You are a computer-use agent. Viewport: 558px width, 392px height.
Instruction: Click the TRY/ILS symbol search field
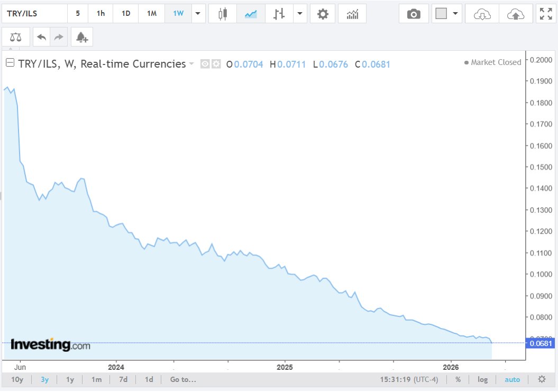34,14
